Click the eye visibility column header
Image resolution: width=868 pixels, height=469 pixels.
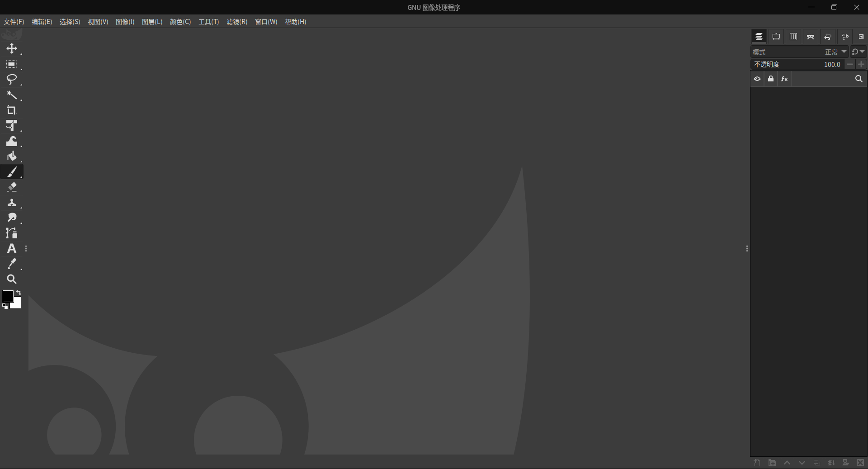click(x=757, y=79)
